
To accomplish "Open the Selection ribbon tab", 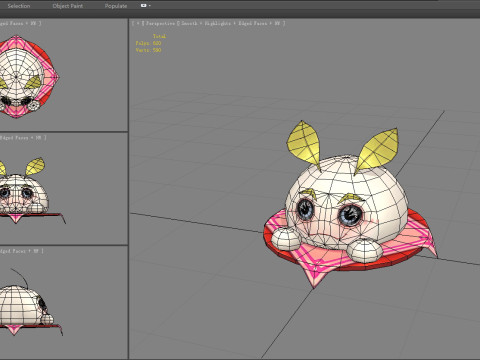I will (19, 6).
